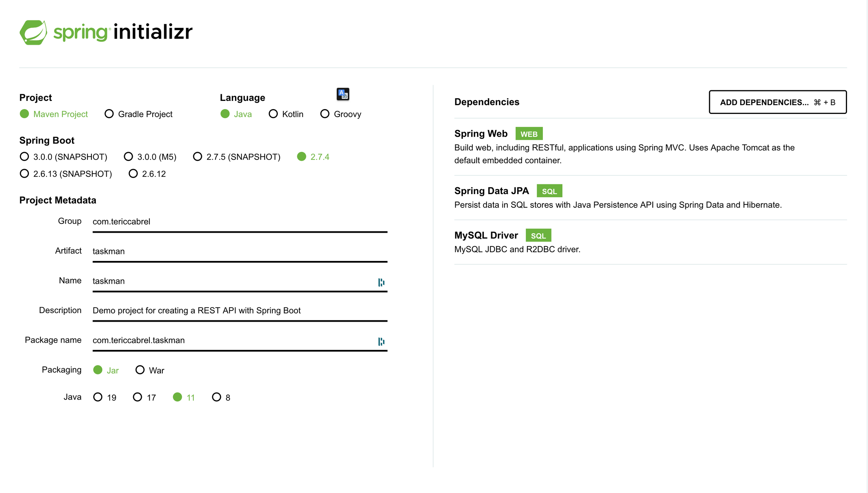Click the icon inside Package name field
This screenshot has width=868, height=493.
click(x=381, y=342)
